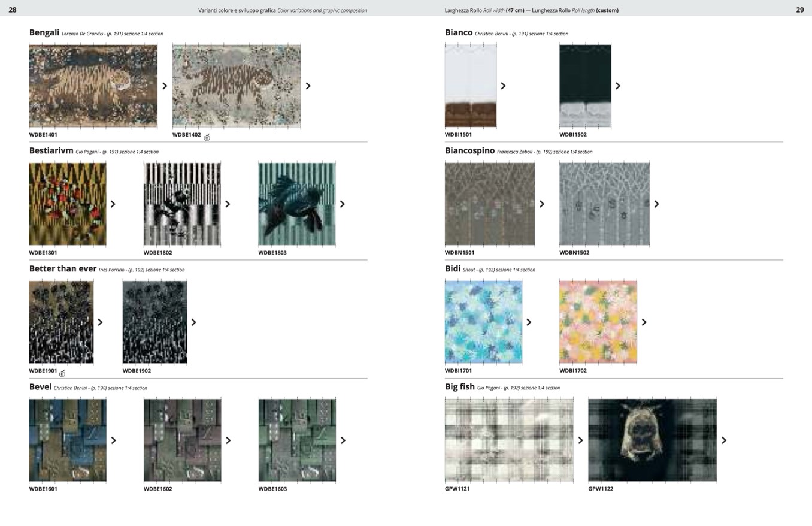Click the black Bianco WDBI1502 swatch
This screenshot has width=812, height=526.
(x=585, y=86)
